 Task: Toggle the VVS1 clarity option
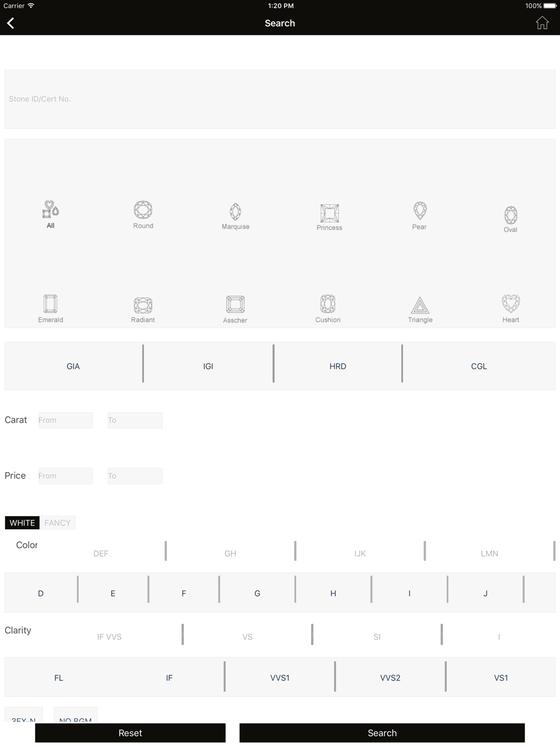(280, 678)
